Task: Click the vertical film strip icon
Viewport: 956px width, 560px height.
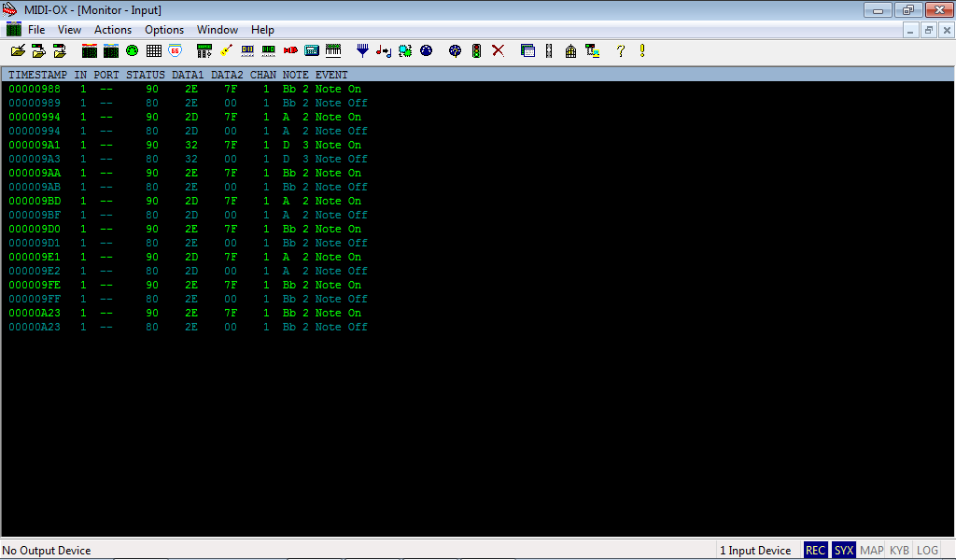Action: (x=549, y=51)
